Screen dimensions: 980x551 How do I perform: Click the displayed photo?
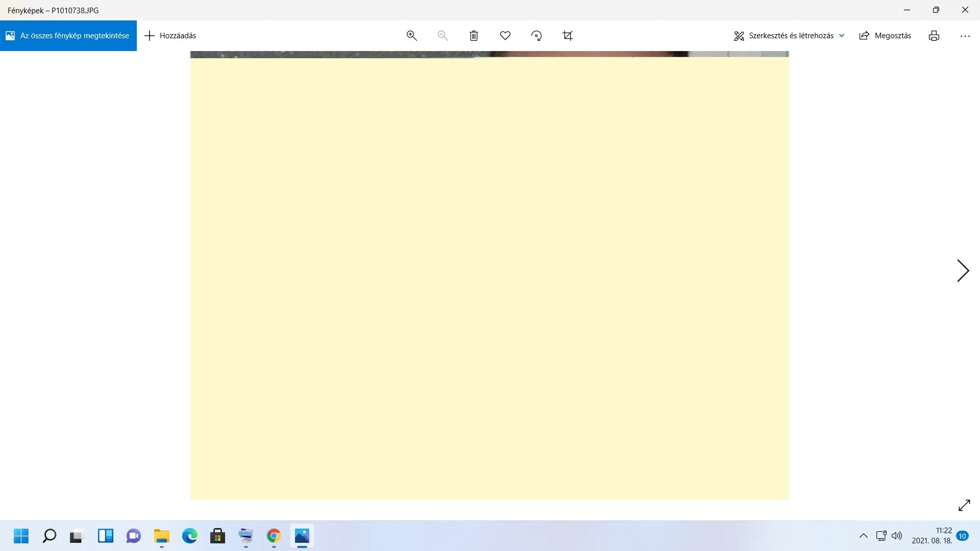(x=489, y=275)
